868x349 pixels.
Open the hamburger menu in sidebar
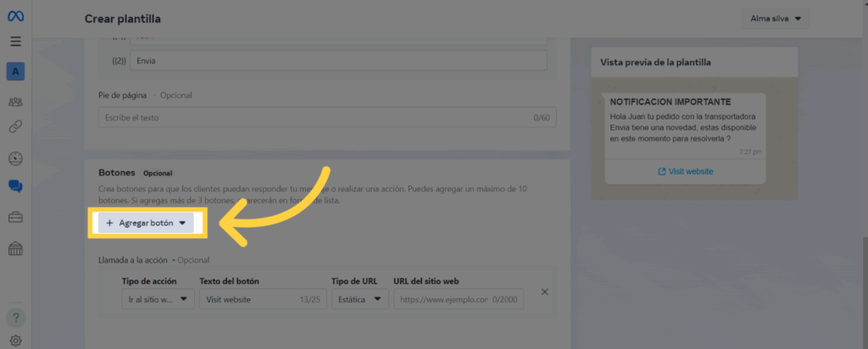(15, 41)
